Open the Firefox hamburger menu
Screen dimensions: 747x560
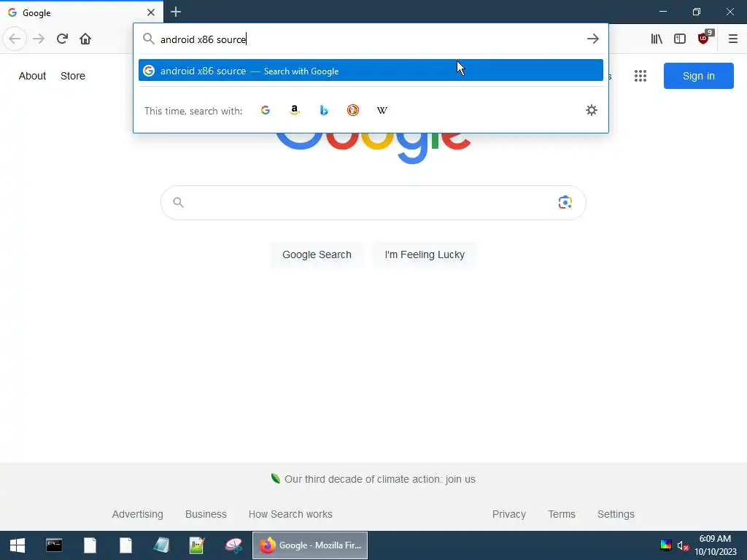coord(732,39)
